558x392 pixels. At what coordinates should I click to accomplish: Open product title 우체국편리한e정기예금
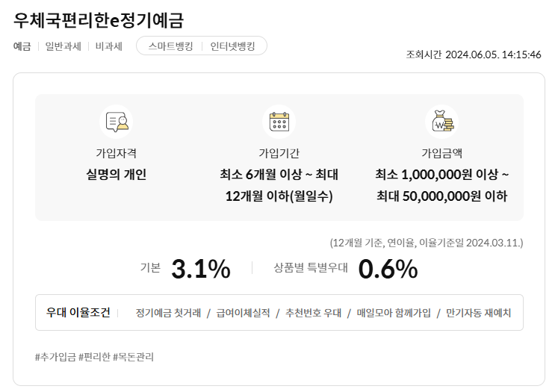click(99, 20)
